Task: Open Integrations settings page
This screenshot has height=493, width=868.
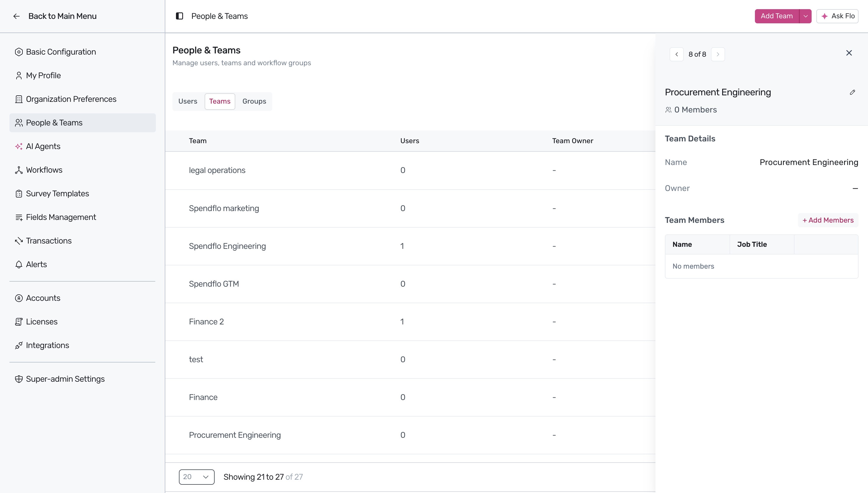Action: click(x=83, y=345)
